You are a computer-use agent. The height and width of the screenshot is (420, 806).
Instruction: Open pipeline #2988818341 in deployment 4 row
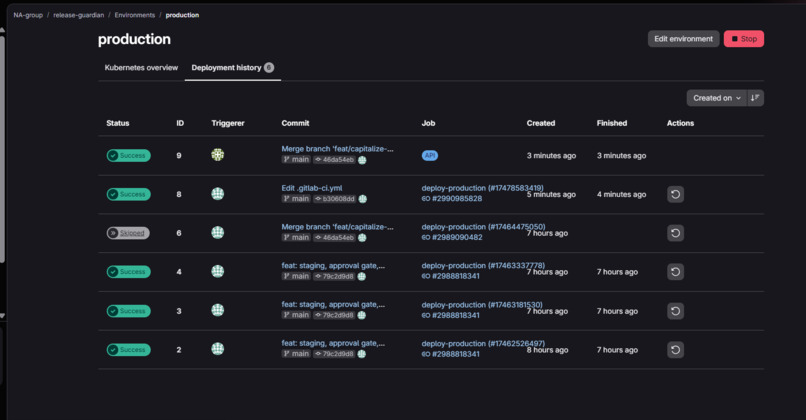click(451, 276)
